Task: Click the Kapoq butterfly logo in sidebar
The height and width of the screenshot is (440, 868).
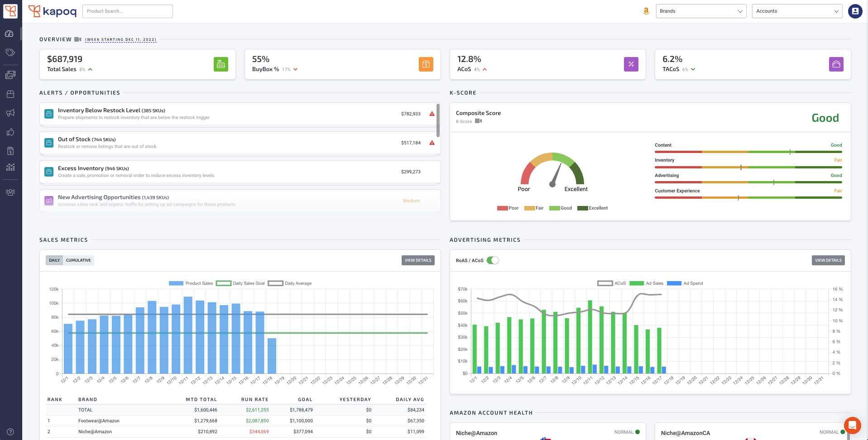Action: pos(10,11)
